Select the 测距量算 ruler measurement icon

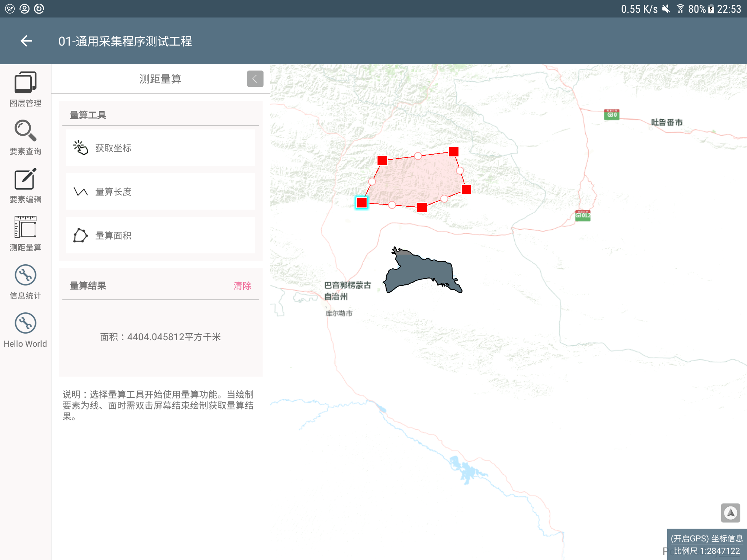25,227
